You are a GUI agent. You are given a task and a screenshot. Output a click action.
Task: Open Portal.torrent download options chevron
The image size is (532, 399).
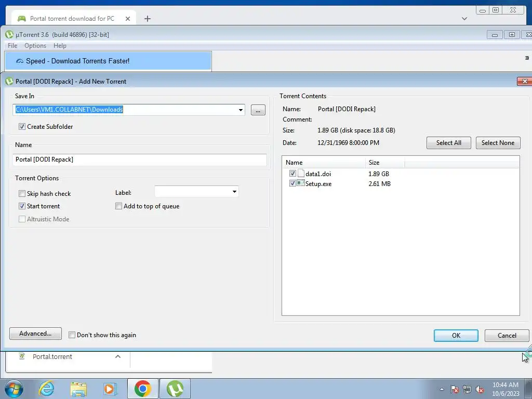118,356
